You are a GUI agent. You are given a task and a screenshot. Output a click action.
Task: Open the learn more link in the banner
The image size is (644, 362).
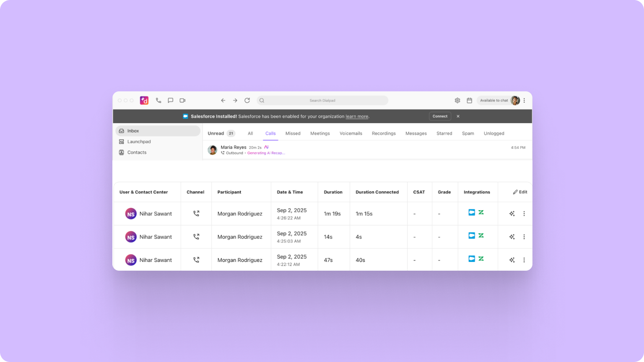click(x=356, y=116)
